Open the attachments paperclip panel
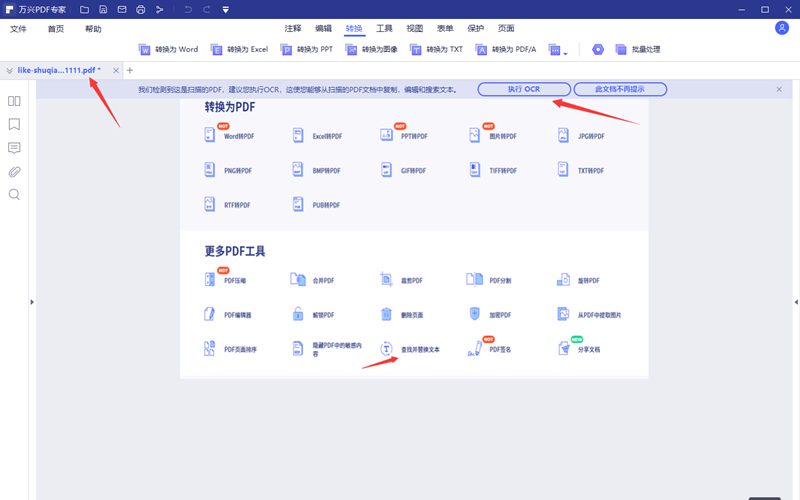 [x=14, y=171]
